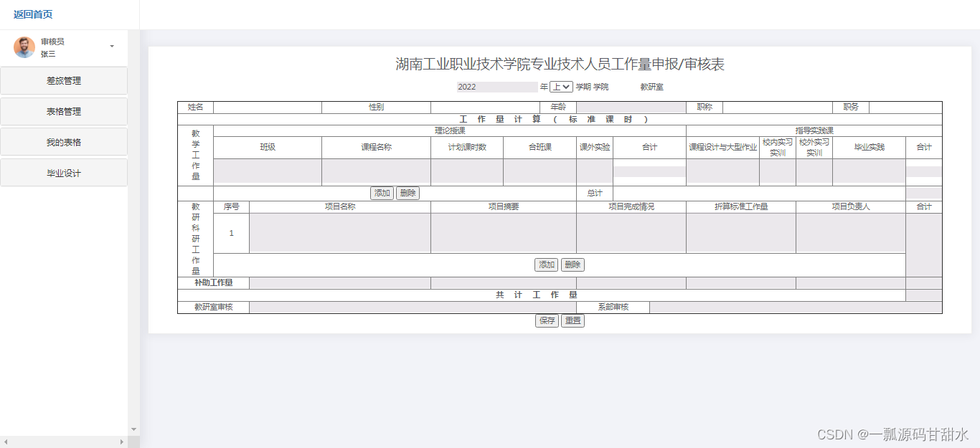Click the 项目名称 textarea in row 1
Screen dimensions: 980x448
340,233
